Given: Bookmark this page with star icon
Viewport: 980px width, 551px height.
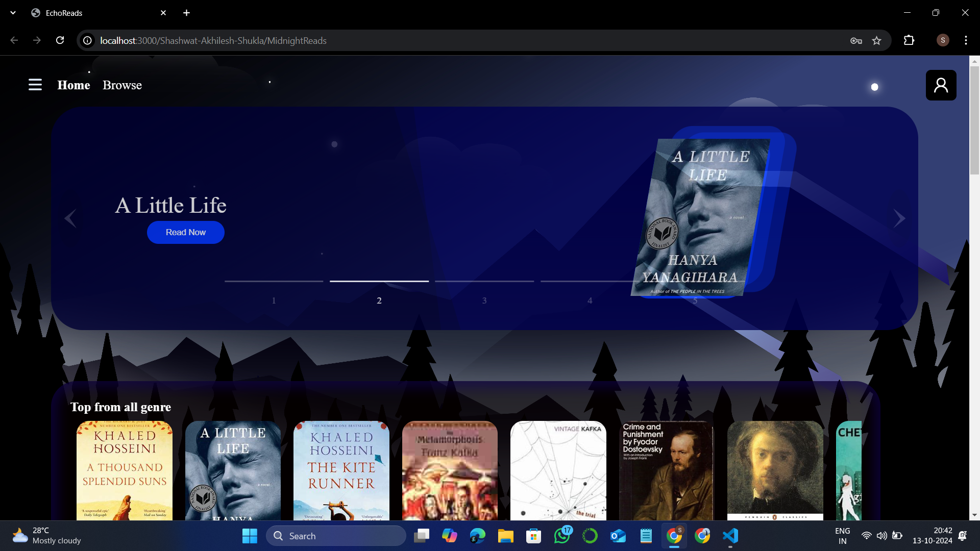Looking at the screenshot, I should [x=876, y=40].
